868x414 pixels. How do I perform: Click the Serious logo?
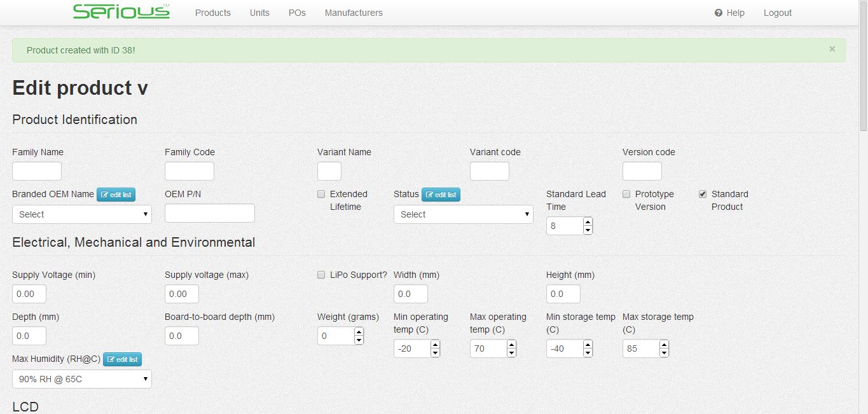pos(121,12)
